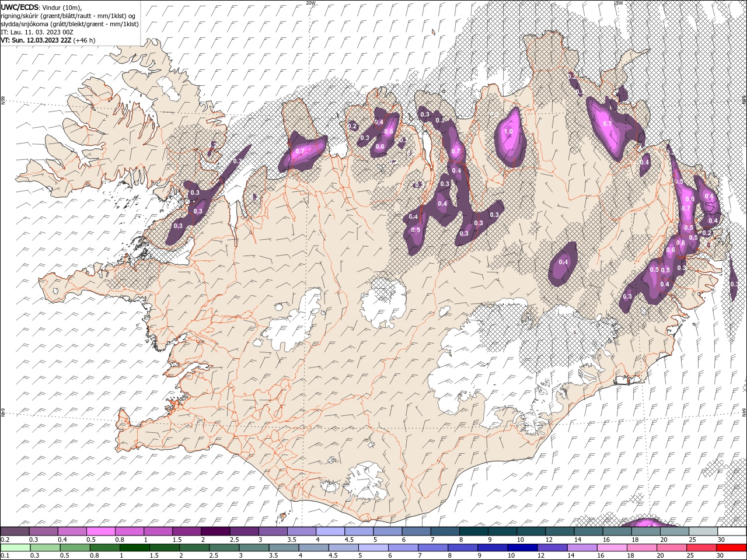747x560 pixels.
Task: Click the bright pink upper swatch labeled 0.5
Action: pyautogui.click(x=100, y=531)
